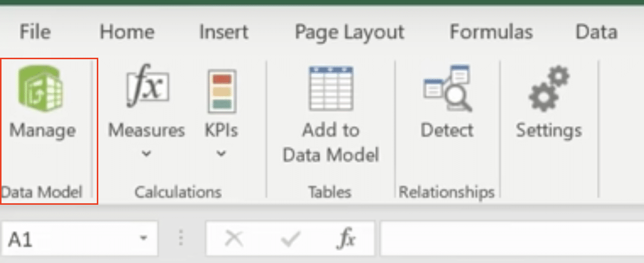Open the Page Layout tab
This screenshot has width=644, height=263.
tap(350, 32)
